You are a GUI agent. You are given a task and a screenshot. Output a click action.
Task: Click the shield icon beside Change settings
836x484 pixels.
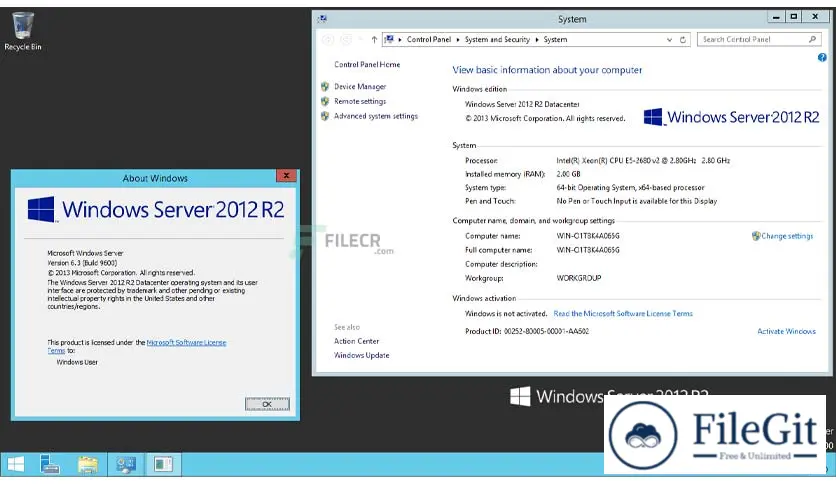pyautogui.click(x=755, y=236)
